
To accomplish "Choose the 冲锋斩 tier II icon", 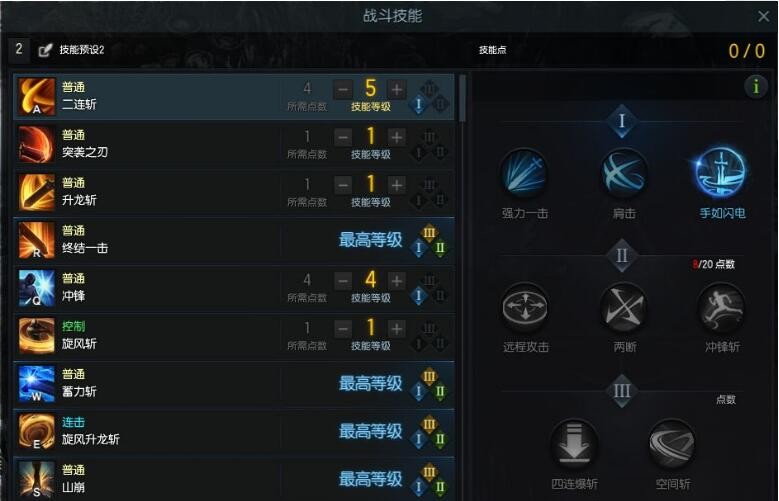I will click(721, 308).
